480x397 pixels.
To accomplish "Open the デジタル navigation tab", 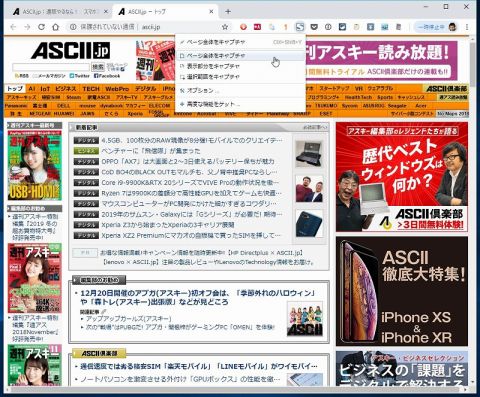I will tap(146, 89).
